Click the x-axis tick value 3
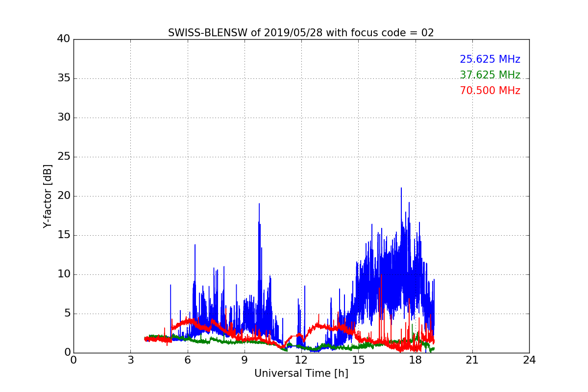The height and width of the screenshot is (392, 588). pyautogui.click(x=130, y=360)
